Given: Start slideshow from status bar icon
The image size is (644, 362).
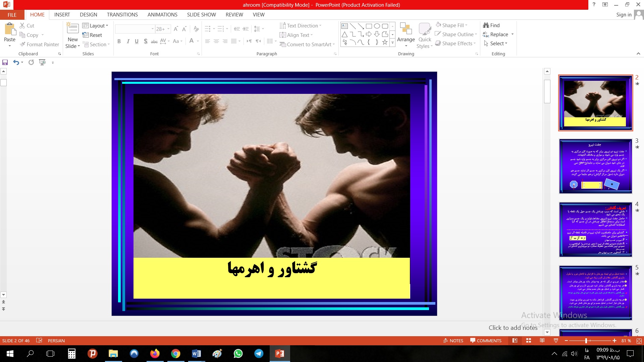Looking at the screenshot, I should [556, 341].
